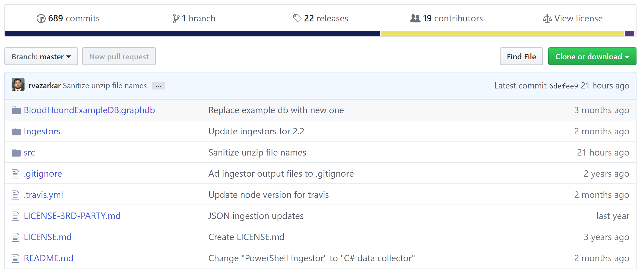The width and height of the screenshot is (644, 269).
Task: Open rvazarkar's profile link
Action: coord(44,86)
